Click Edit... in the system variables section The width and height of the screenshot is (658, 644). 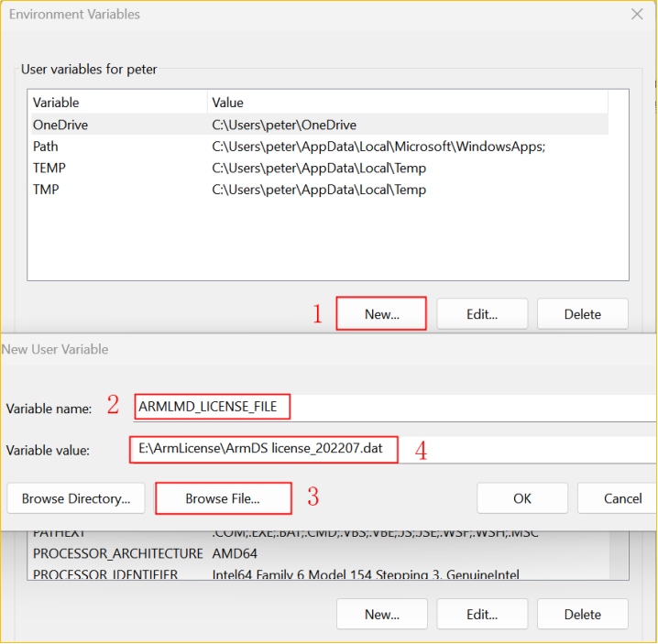click(x=482, y=615)
